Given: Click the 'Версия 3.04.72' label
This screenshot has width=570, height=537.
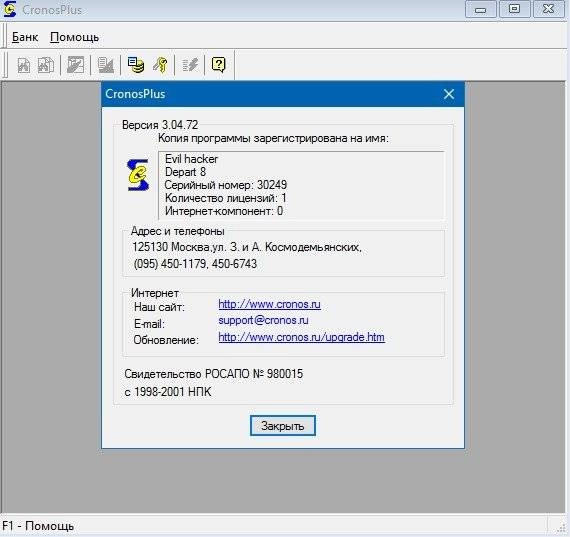Looking at the screenshot, I should tap(160, 125).
